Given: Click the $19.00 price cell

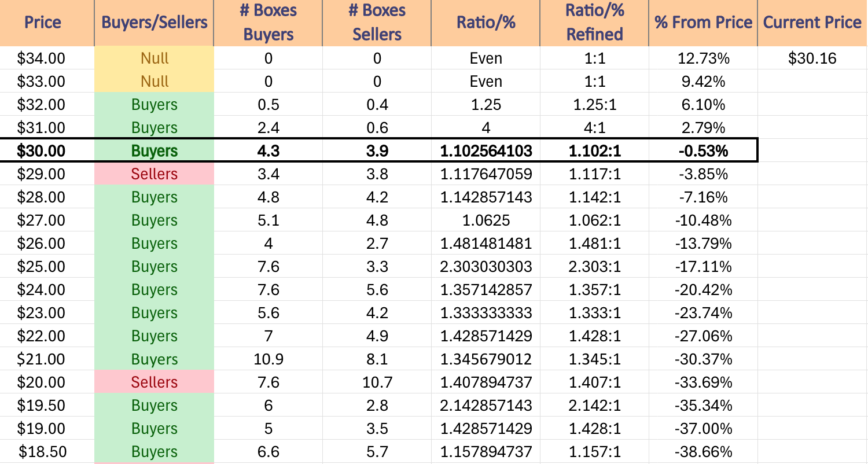Looking at the screenshot, I should 47,428.
